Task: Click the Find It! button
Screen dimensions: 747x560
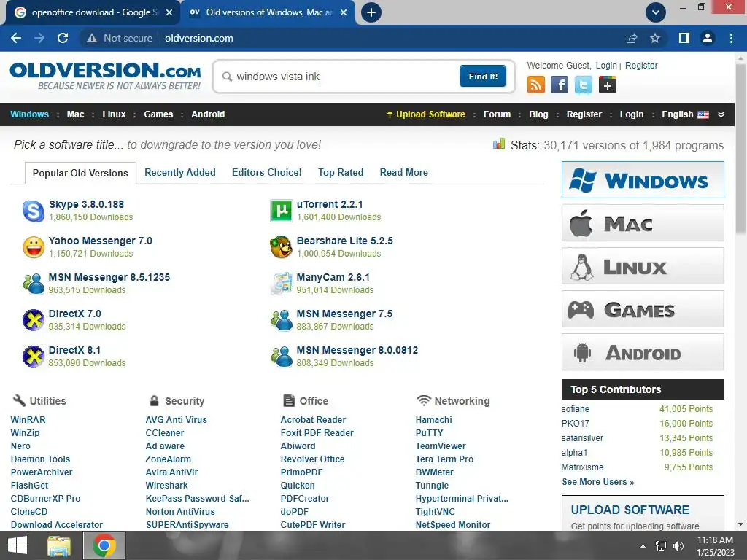Action: 483,76
